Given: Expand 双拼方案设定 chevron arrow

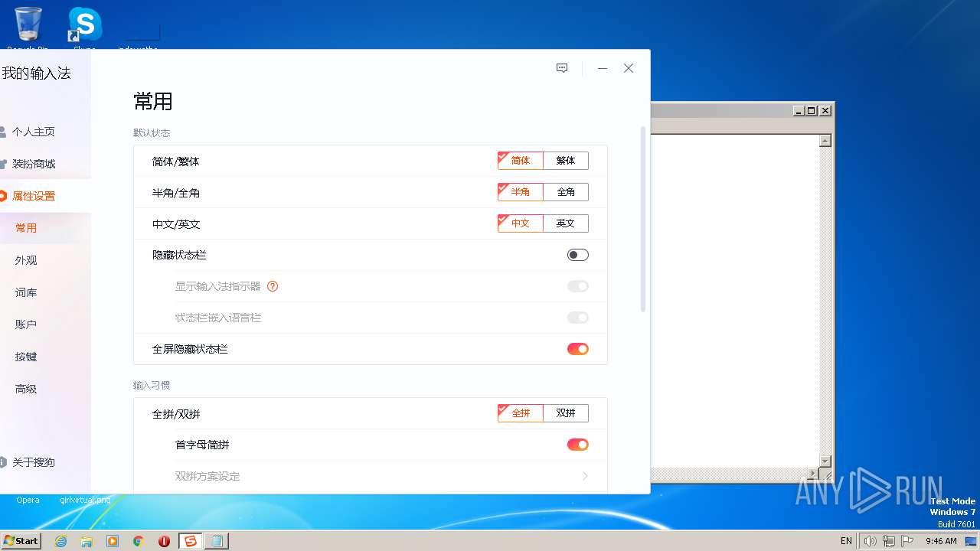Looking at the screenshot, I should (585, 476).
